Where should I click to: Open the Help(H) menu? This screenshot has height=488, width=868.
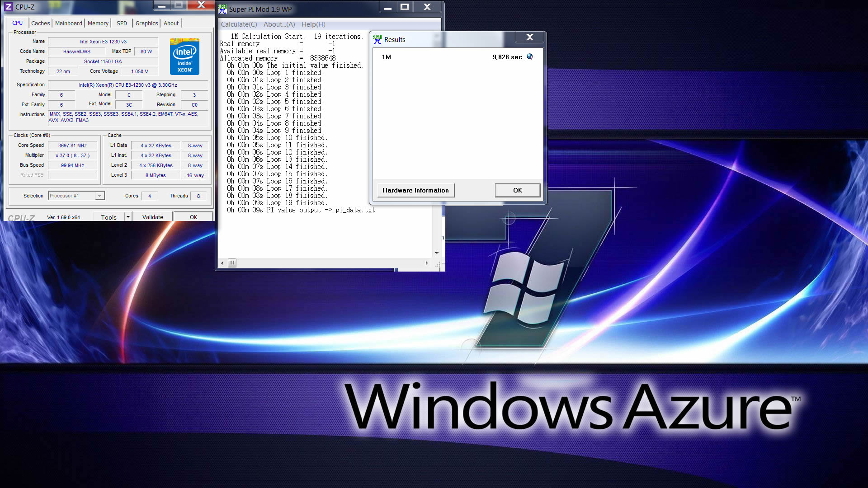(313, 24)
